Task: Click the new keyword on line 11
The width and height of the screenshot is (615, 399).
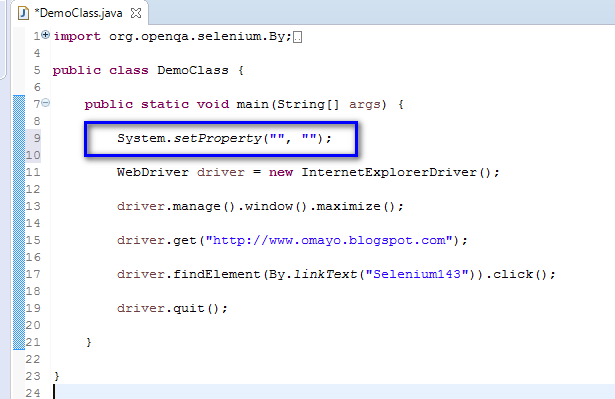Action: [281, 173]
